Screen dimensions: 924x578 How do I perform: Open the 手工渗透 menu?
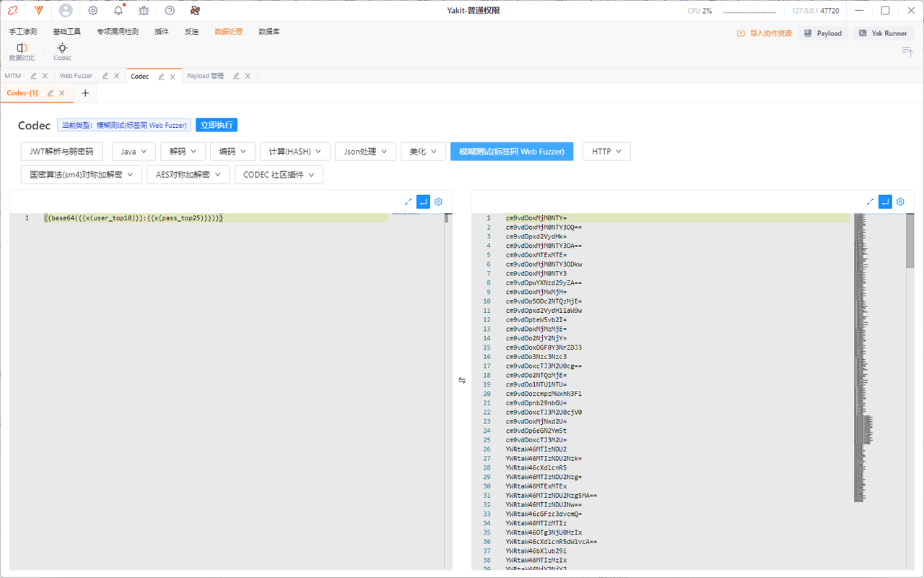(23, 32)
